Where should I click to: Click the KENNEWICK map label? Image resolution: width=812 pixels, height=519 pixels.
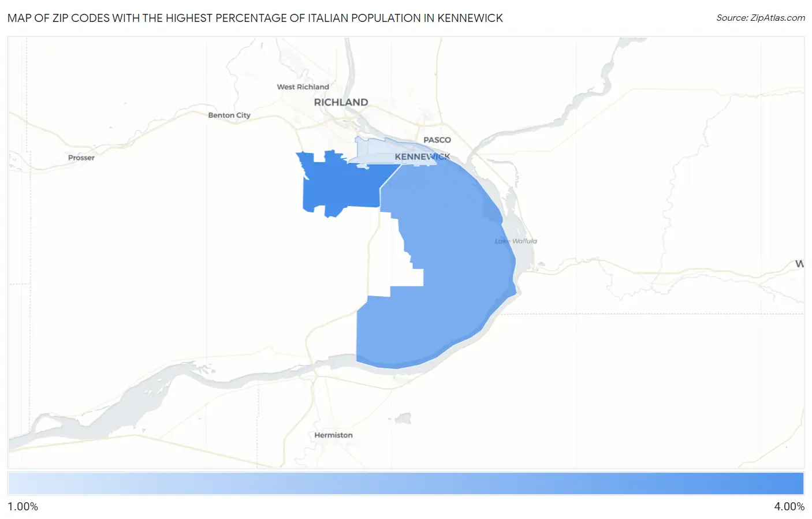coord(422,156)
